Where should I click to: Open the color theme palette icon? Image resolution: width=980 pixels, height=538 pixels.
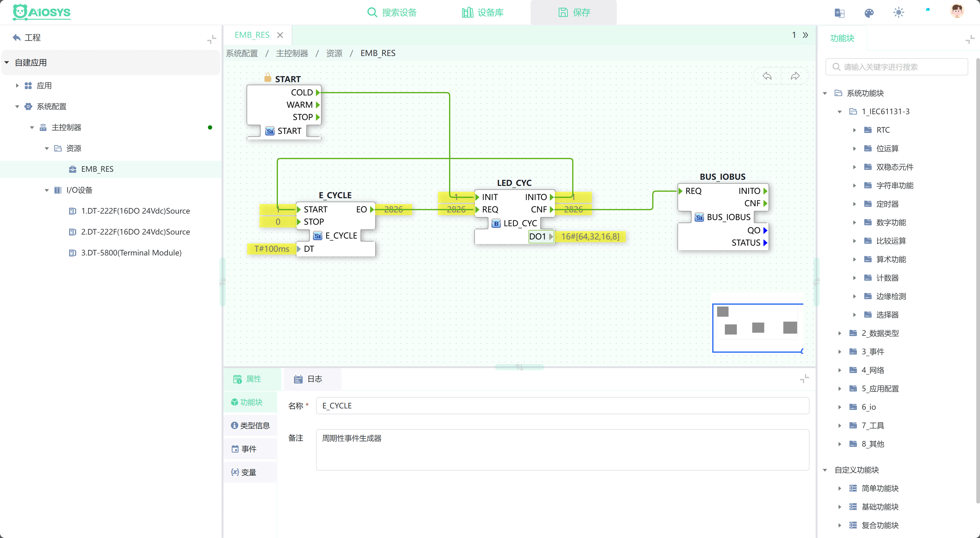tap(869, 13)
